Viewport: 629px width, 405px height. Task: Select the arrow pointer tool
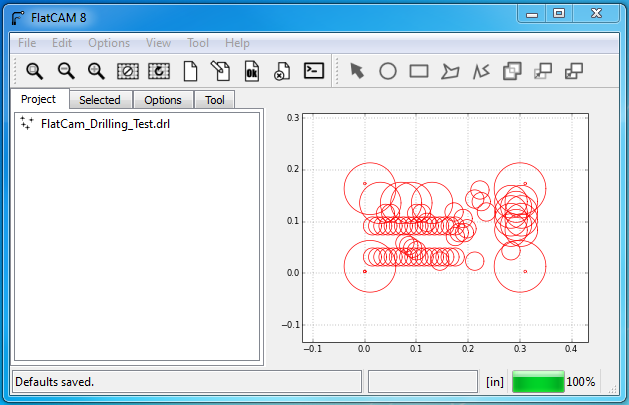click(357, 71)
